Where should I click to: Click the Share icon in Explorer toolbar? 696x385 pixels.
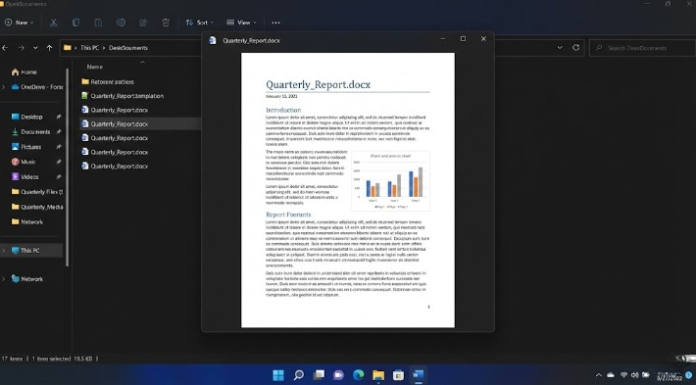(x=143, y=23)
